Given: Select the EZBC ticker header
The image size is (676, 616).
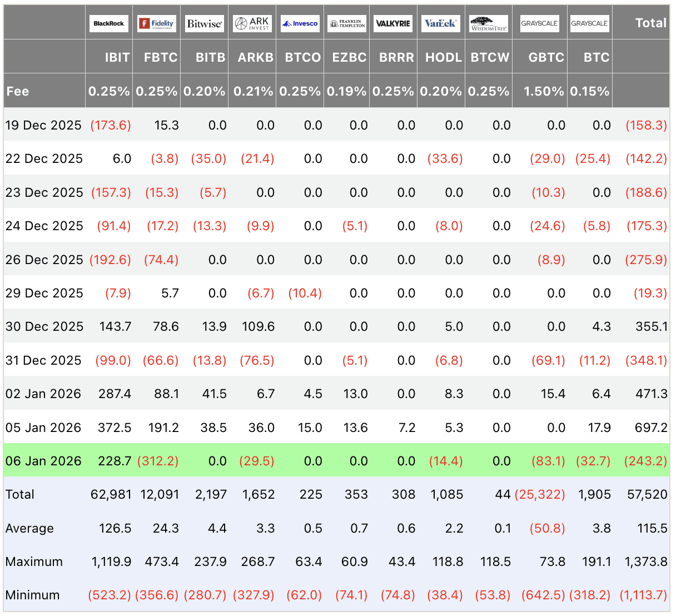Looking at the screenshot, I should point(349,57).
